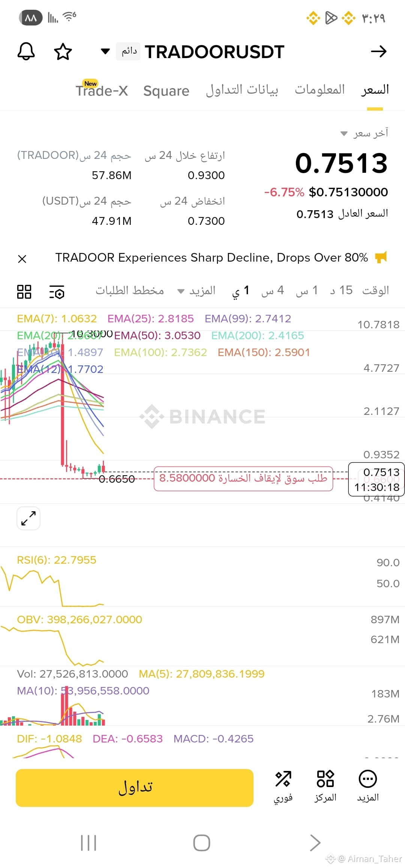Tap the current price 0.7513 tag
The height and width of the screenshot is (868, 405).
click(376, 479)
